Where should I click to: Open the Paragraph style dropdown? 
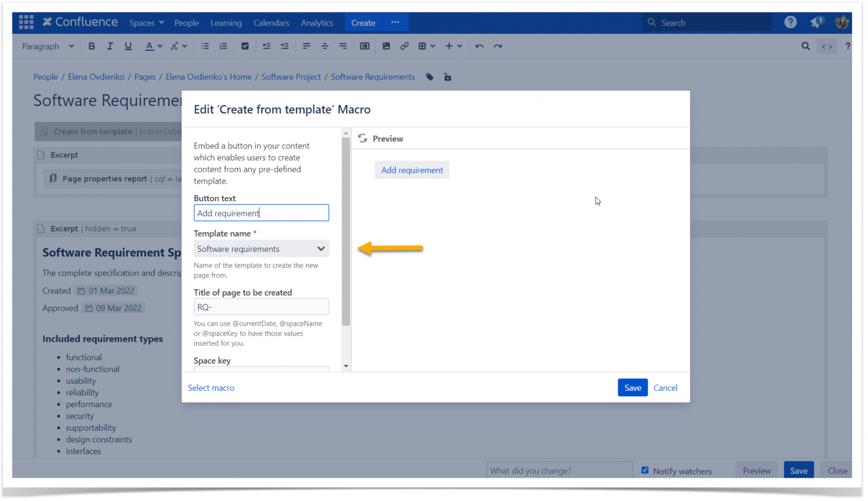(47, 46)
